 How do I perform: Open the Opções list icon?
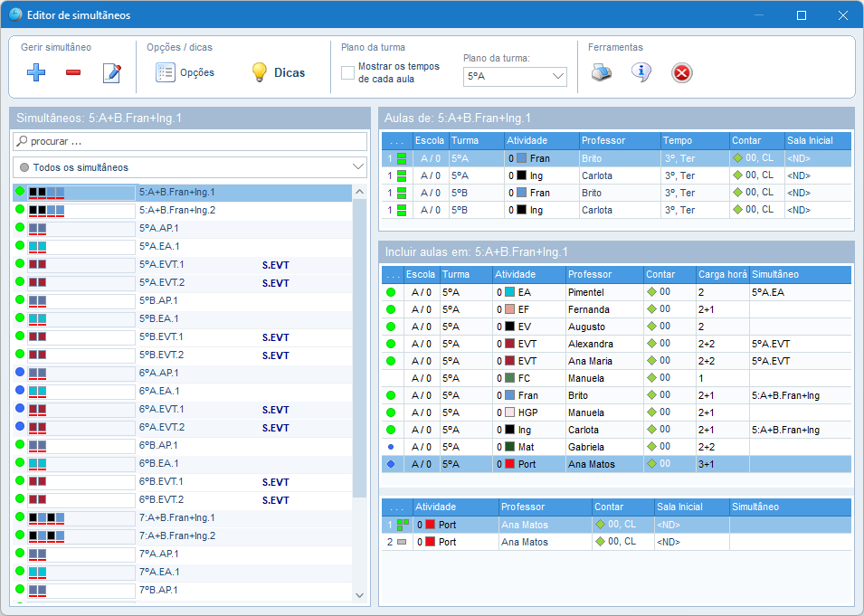tap(166, 72)
